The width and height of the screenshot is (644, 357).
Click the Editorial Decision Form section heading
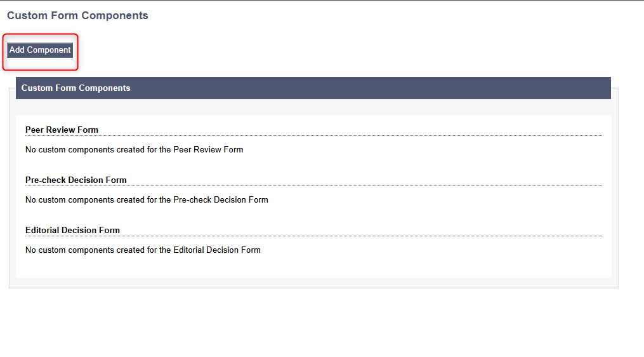tap(72, 230)
